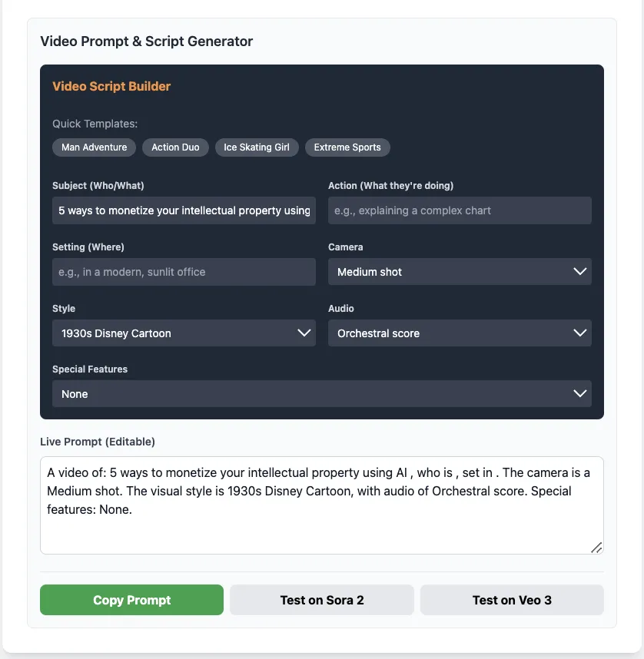Image resolution: width=644 pixels, height=659 pixels.
Task: Grab the Live Prompt textarea resize handle
Action: pyautogui.click(x=596, y=547)
